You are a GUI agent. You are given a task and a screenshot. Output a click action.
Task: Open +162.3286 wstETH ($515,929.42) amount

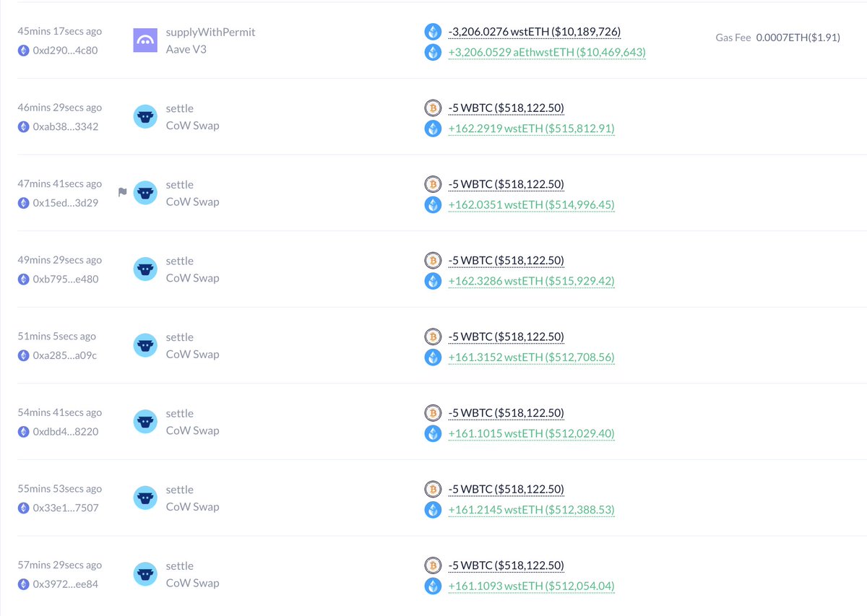coord(532,281)
